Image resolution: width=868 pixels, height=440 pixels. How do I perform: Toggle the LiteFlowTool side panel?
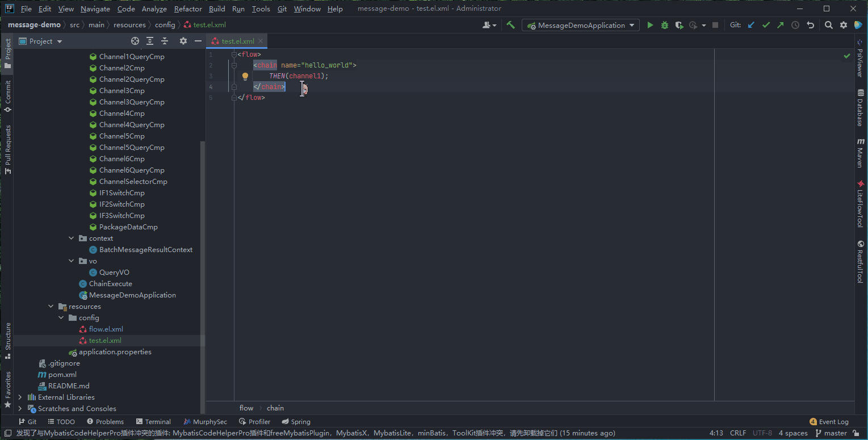click(861, 203)
